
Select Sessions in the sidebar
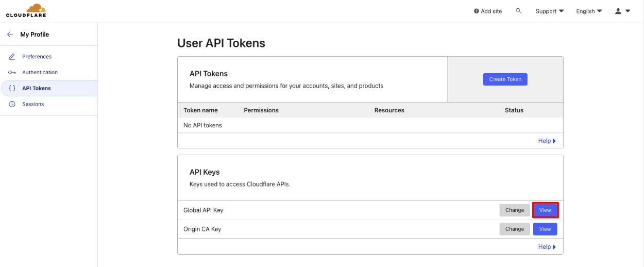[33, 105]
